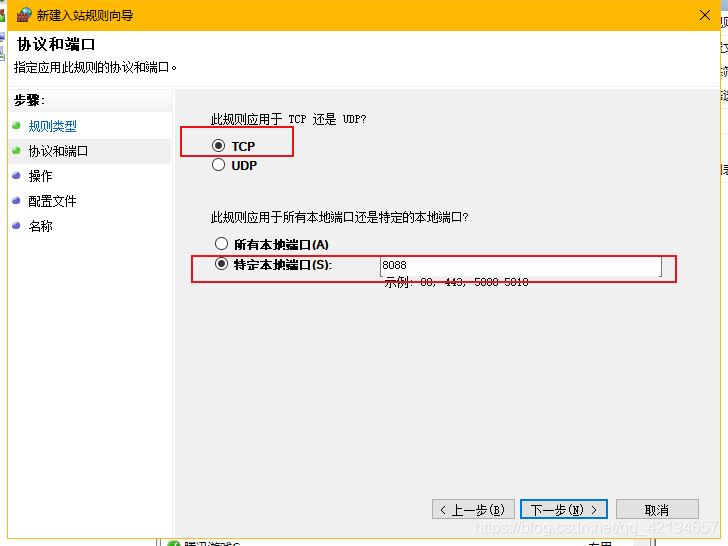Select 操作 step in sidebar
Viewport: 728px width, 546px height.
point(40,176)
